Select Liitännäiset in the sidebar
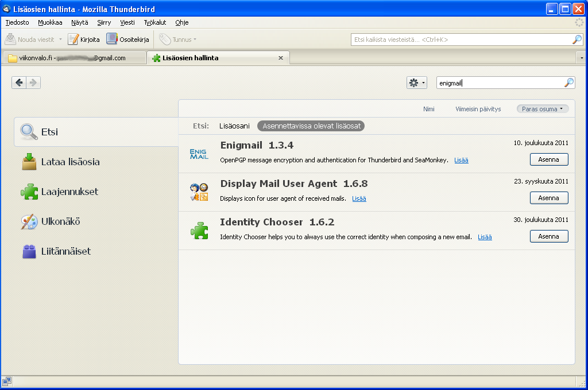This screenshot has height=390, width=588. pyautogui.click(x=96, y=251)
